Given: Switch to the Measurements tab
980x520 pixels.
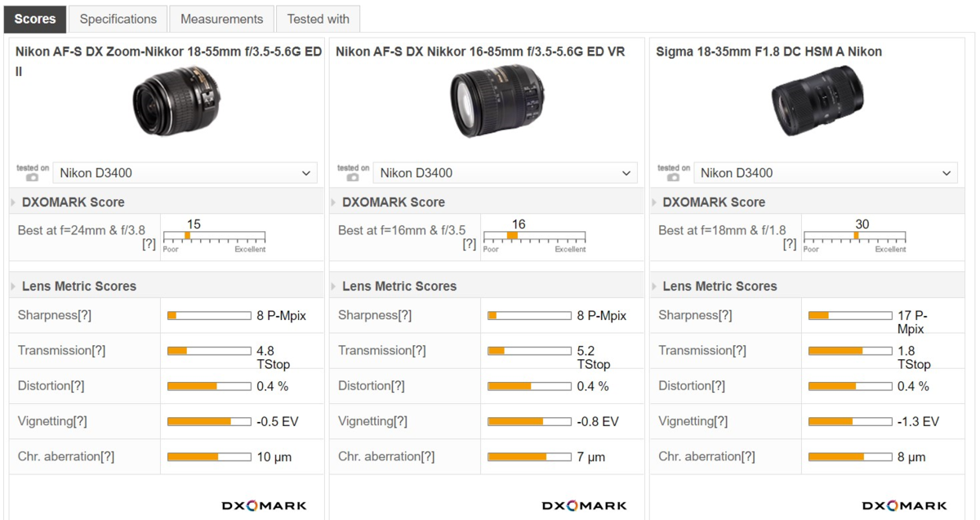Looking at the screenshot, I should coord(221,19).
